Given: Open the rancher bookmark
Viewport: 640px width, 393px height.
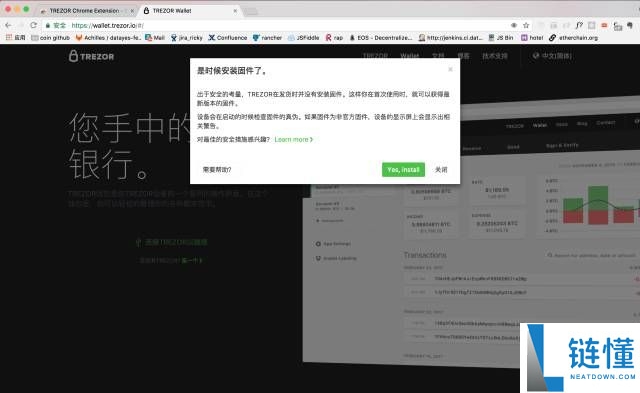Looking at the screenshot, I should (267, 38).
